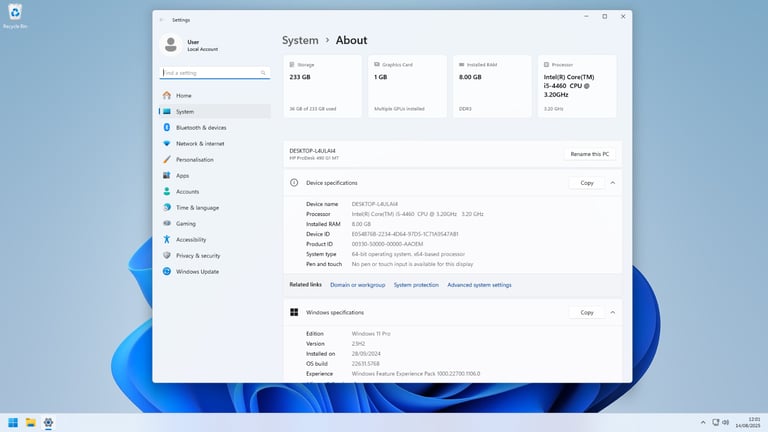
Task: Open Accessibility settings
Action: (215, 240)
